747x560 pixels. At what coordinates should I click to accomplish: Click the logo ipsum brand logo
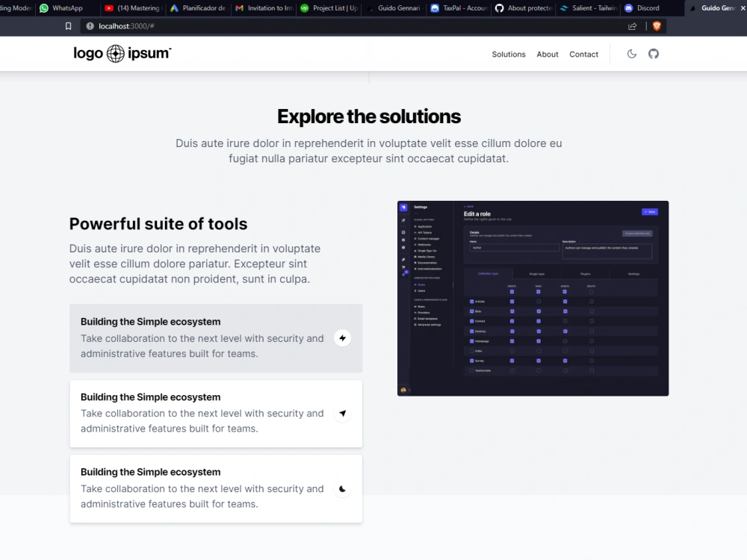tap(123, 53)
